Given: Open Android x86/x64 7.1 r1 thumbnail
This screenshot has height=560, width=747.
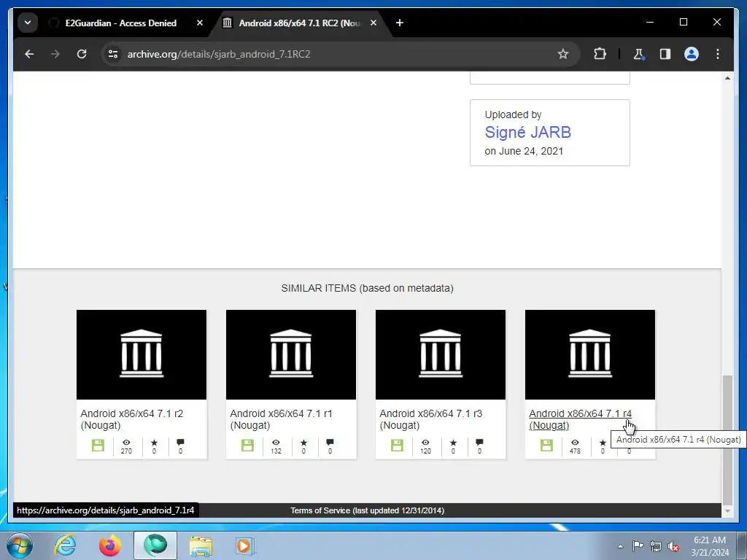Looking at the screenshot, I should click(x=291, y=355).
